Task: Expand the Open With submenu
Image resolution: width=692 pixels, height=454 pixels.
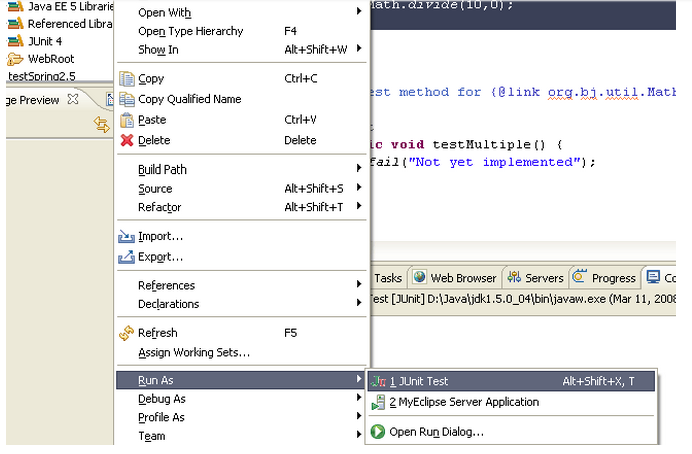Action: coord(358,13)
